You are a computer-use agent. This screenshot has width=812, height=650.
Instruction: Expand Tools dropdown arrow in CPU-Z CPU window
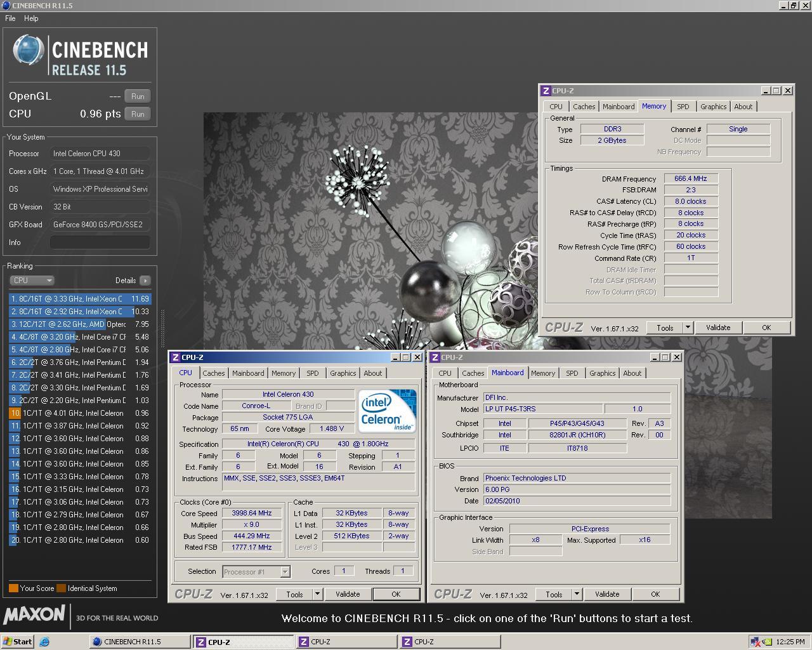click(x=317, y=595)
